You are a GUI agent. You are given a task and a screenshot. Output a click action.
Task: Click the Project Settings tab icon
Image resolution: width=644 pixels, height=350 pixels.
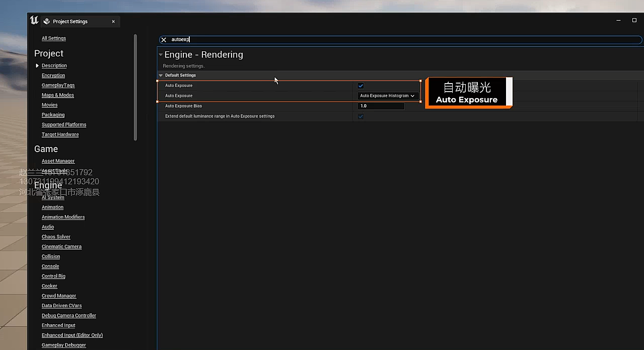point(47,22)
